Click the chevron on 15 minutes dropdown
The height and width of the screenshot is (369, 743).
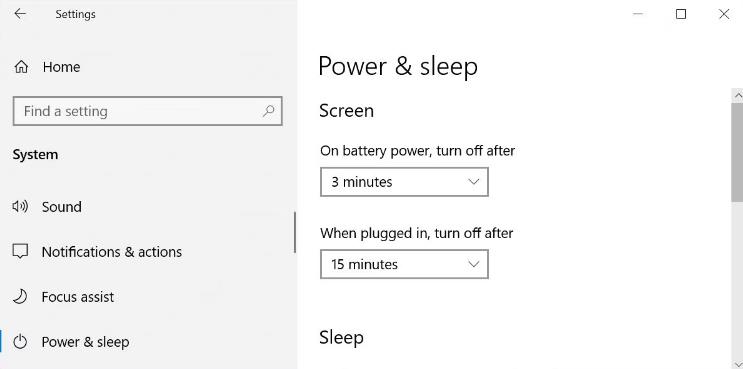[473, 264]
